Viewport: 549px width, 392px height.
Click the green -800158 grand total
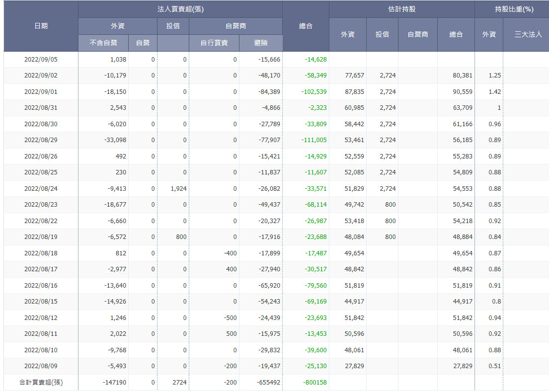point(315,383)
